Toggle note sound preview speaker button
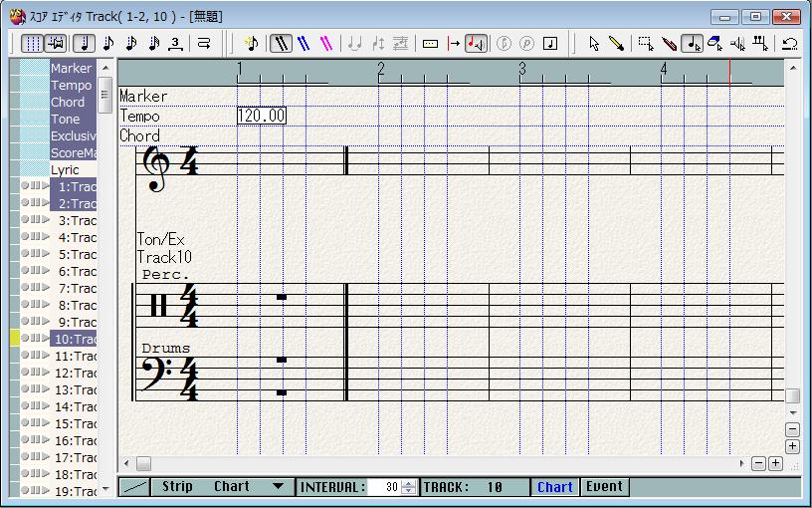The width and height of the screenshot is (812, 508). (x=476, y=44)
